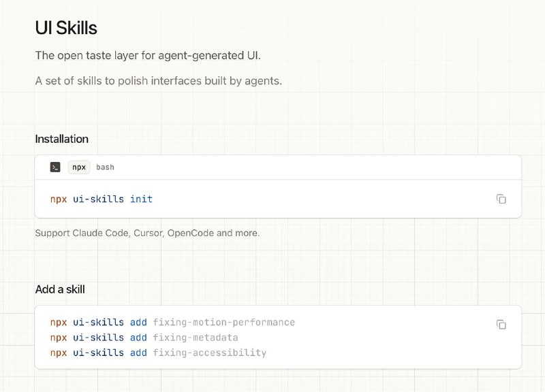This screenshot has width=545, height=392.
Task: Click the fixing-motion-performance skill name
Action: (223, 322)
